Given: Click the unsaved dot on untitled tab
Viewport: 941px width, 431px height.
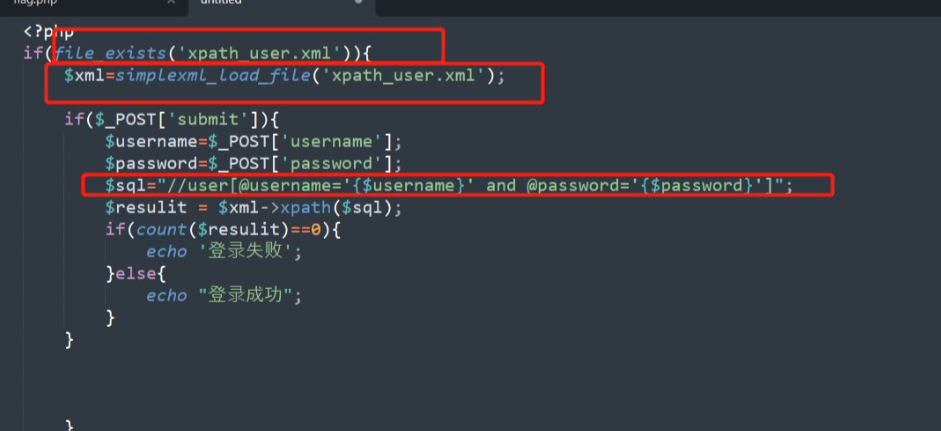Looking at the screenshot, I should [x=359, y=3].
